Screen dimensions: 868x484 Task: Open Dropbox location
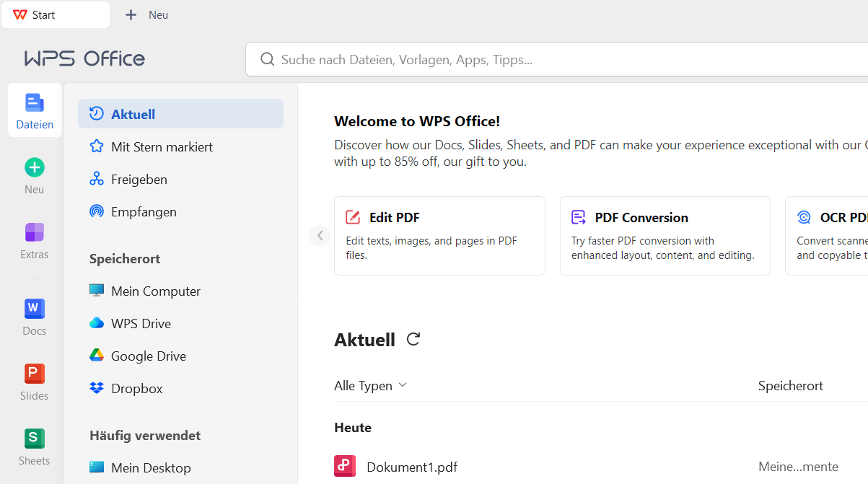pyautogui.click(x=180, y=388)
